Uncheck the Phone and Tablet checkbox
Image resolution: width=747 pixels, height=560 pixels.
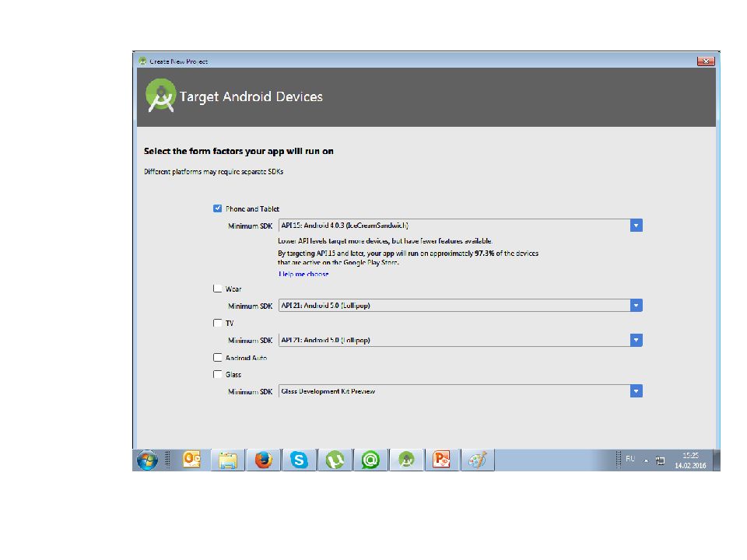coord(217,208)
